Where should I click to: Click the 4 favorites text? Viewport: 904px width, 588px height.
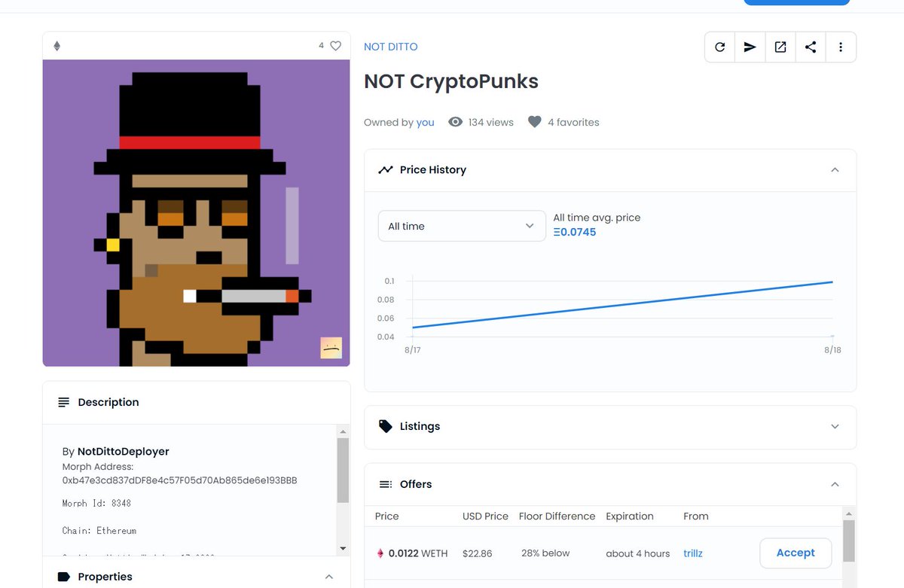click(573, 122)
